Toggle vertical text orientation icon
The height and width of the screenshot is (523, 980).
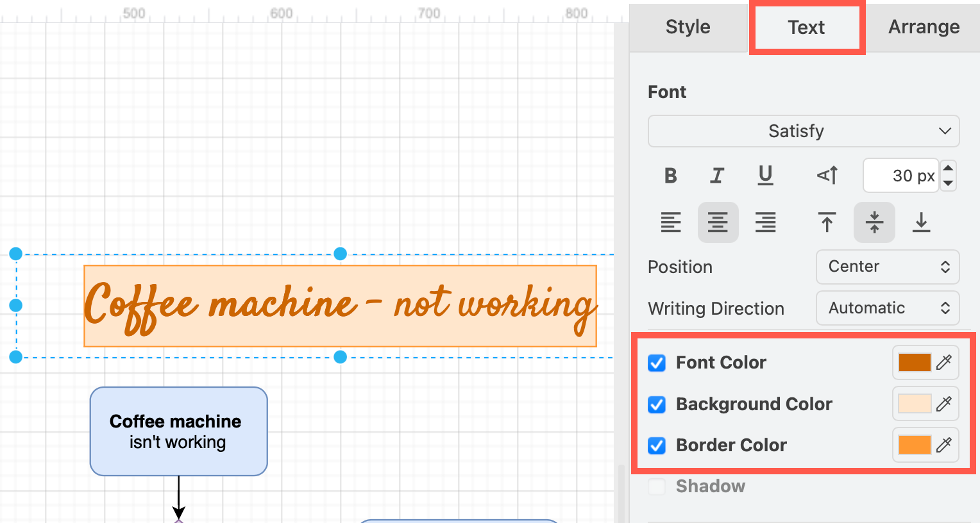827,175
